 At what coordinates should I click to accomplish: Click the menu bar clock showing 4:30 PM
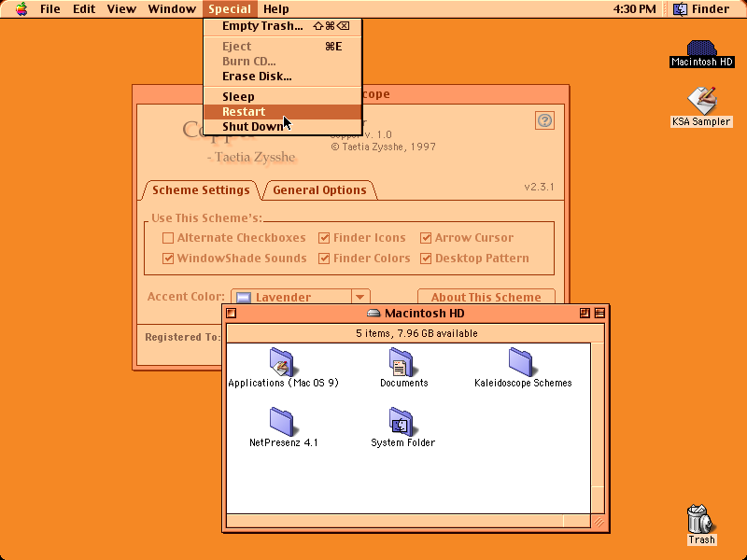[x=635, y=9]
